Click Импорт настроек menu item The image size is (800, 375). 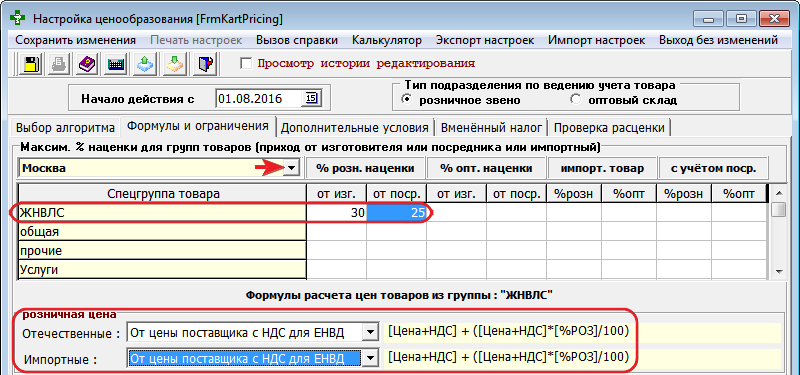596,40
